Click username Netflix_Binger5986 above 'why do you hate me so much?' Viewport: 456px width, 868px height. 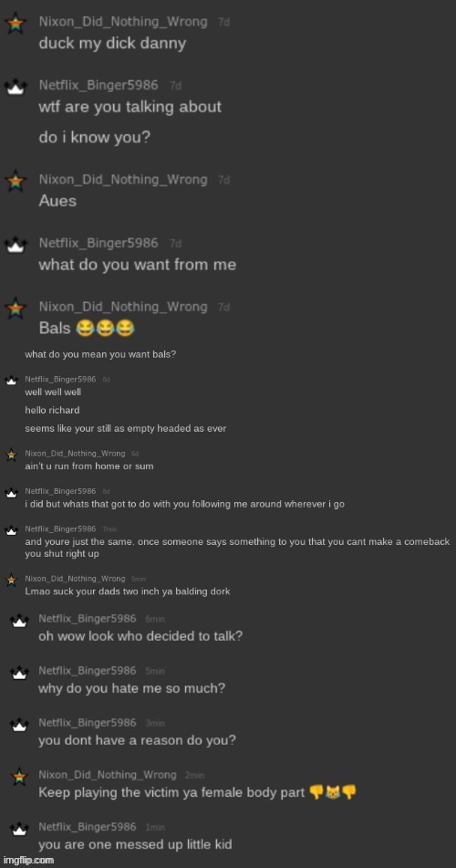pos(87,670)
